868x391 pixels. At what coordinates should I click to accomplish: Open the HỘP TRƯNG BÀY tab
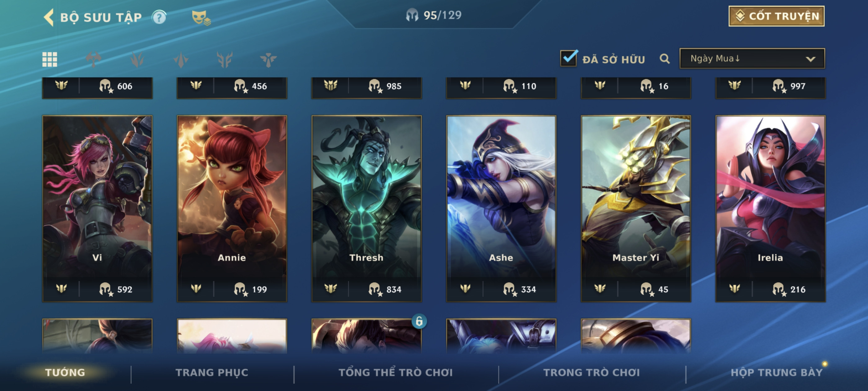point(776,372)
